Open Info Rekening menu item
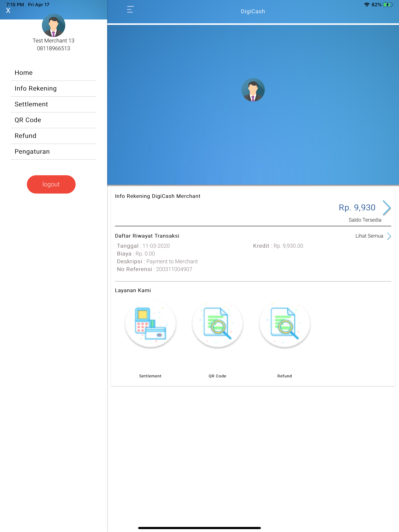399x532 pixels. pyautogui.click(x=53, y=89)
